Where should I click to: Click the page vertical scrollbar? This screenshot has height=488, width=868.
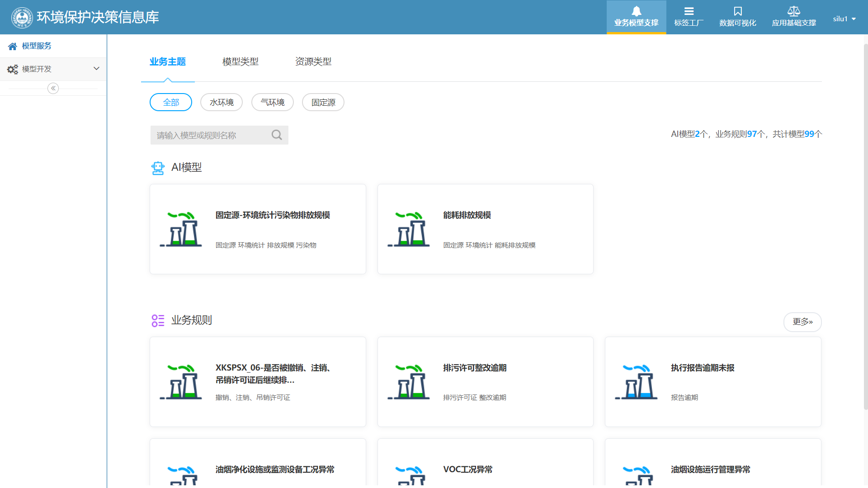865,226
